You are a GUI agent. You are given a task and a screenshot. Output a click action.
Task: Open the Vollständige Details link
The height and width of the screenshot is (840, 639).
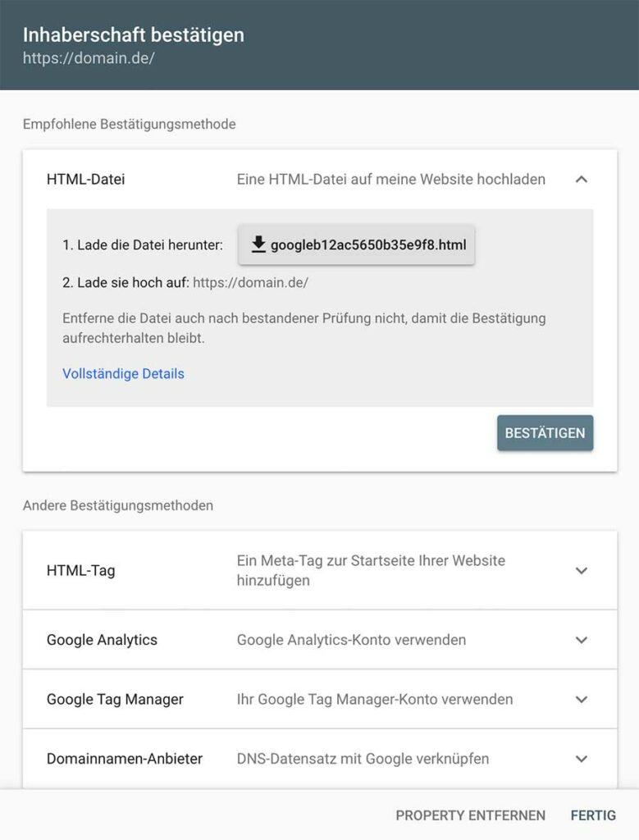point(123,374)
